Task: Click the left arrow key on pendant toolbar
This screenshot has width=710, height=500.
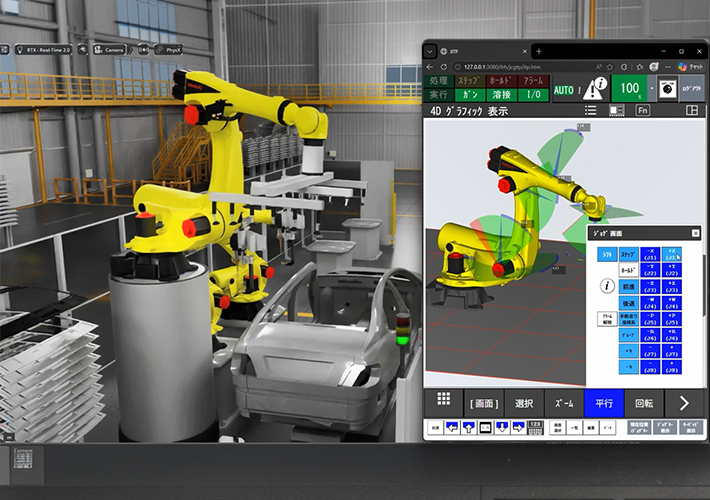Action: point(452,427)
